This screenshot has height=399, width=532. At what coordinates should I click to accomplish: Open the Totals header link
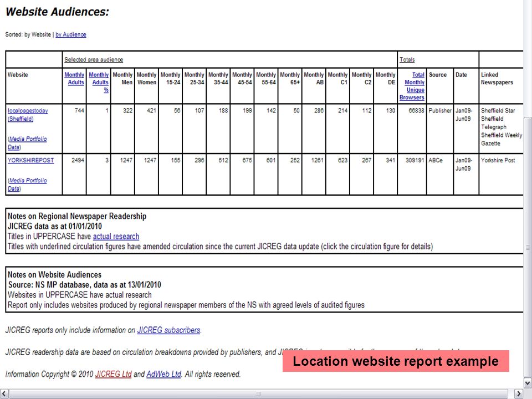click(x=407, y=60)
